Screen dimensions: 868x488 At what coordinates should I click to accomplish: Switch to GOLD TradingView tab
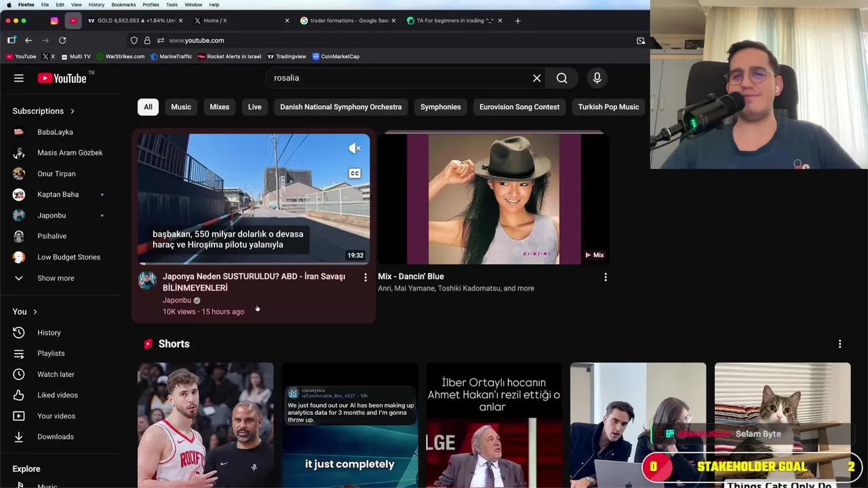pyautogui.click(x=136, y=21)
